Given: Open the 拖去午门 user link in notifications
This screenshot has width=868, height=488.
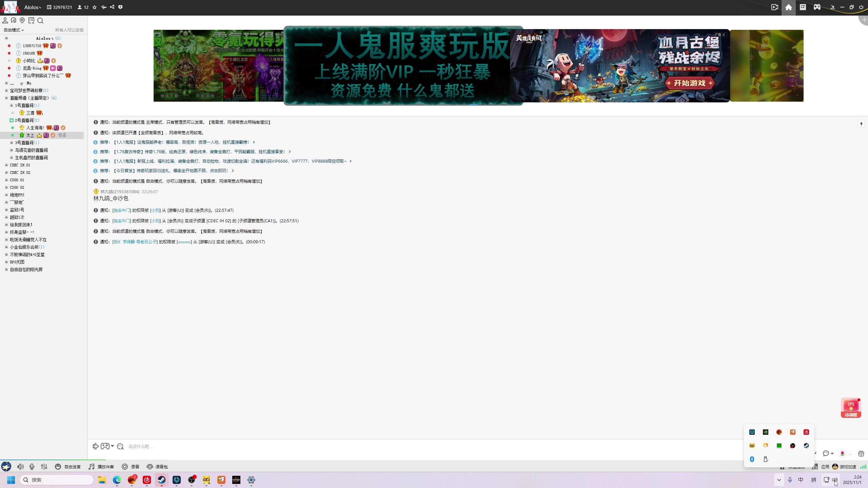Looking at the screenshot, I should pyautogui.click(x=121, y=210).
